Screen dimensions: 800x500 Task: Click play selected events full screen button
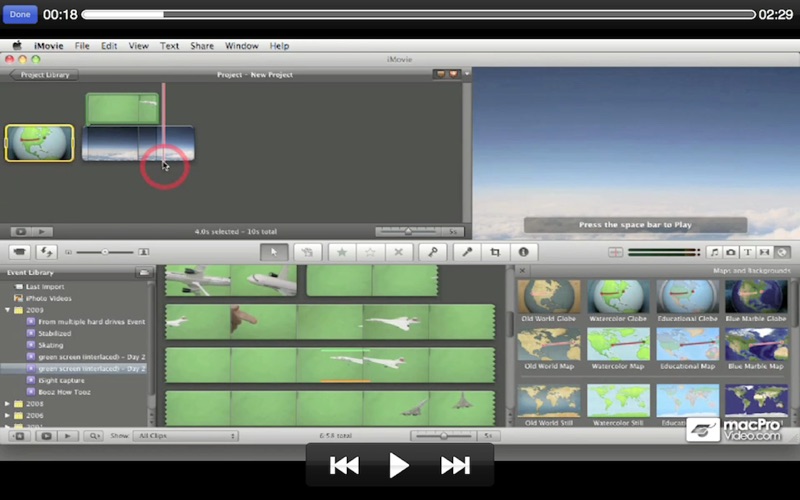46,436
